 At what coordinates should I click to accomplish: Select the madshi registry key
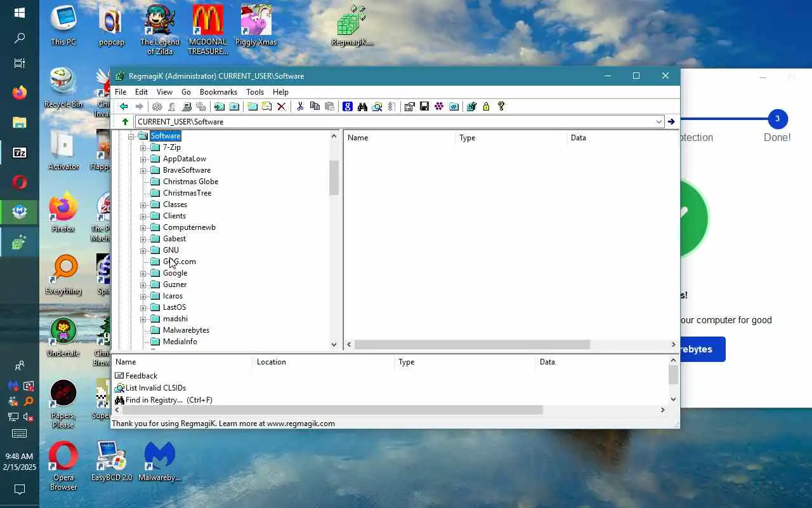175,319
